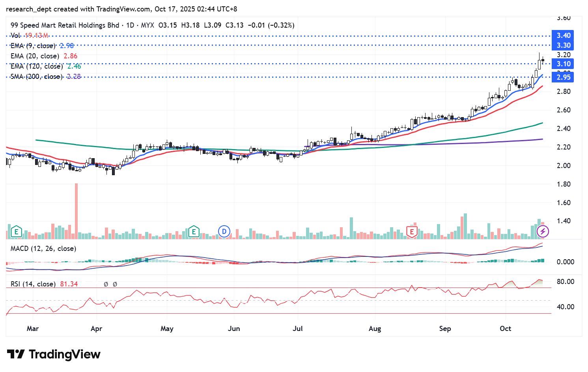The height and width of the screenshot is (372, 588).
Task: Click the red earnings E marker in August
Action: [412, 232]
